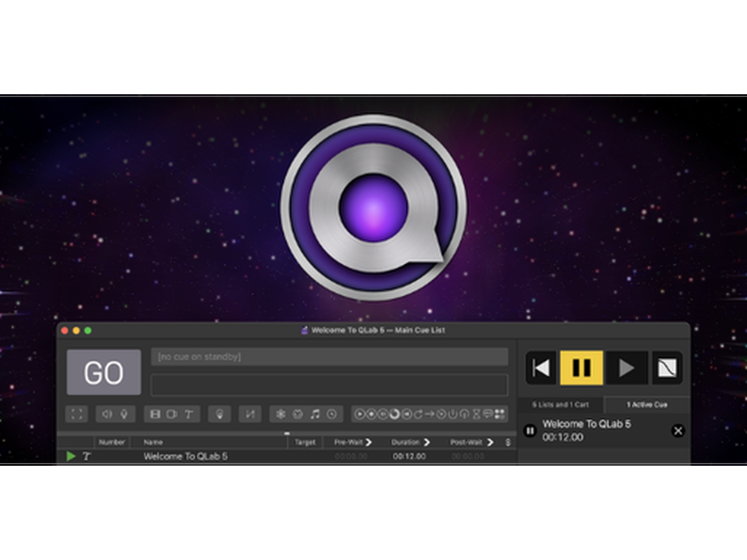Click the toolbar split handle above Target
This screenshot has height=560, width=747.
(287, 433)
